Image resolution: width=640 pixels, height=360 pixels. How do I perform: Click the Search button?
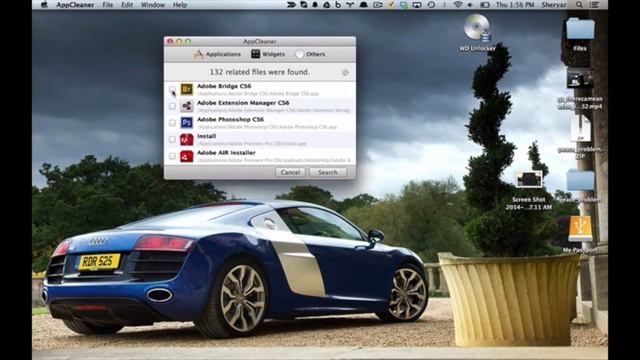(x=328, y=172)
